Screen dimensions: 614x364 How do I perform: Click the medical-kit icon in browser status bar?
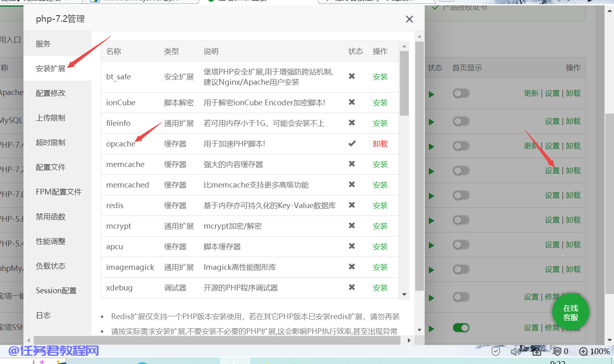point(537,351)
